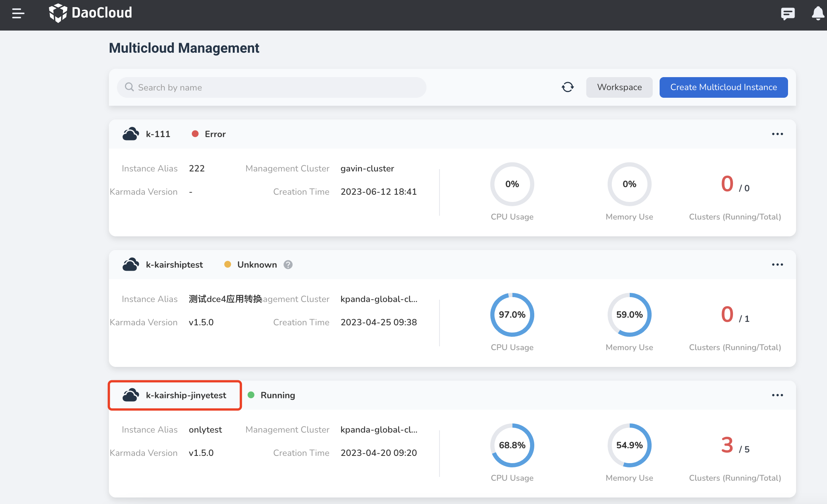The width and height of the screenshot is (827, 504).
Task: Click Karmada Version v1.5.0 of k-kairship-jinyetest
Action: coord(201,453)
